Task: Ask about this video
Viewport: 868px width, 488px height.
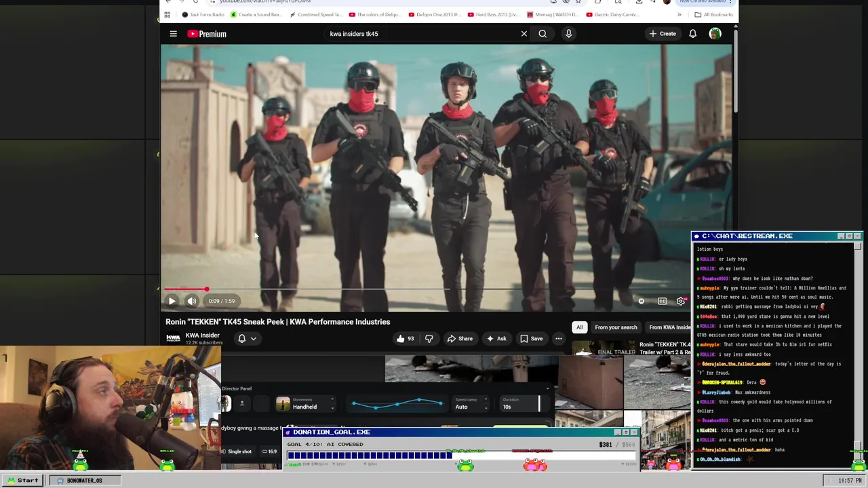Action: click(496, 339)
